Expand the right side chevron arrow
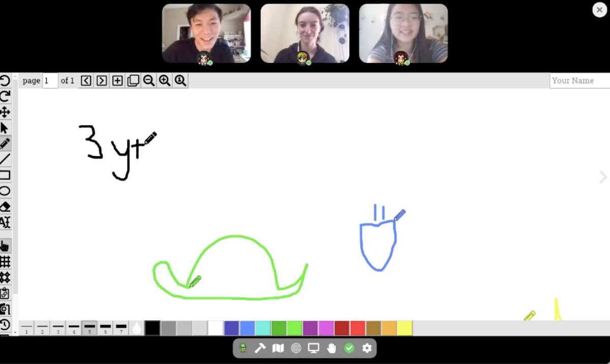The height and width of the screenshot is (364, 610). 603,177
